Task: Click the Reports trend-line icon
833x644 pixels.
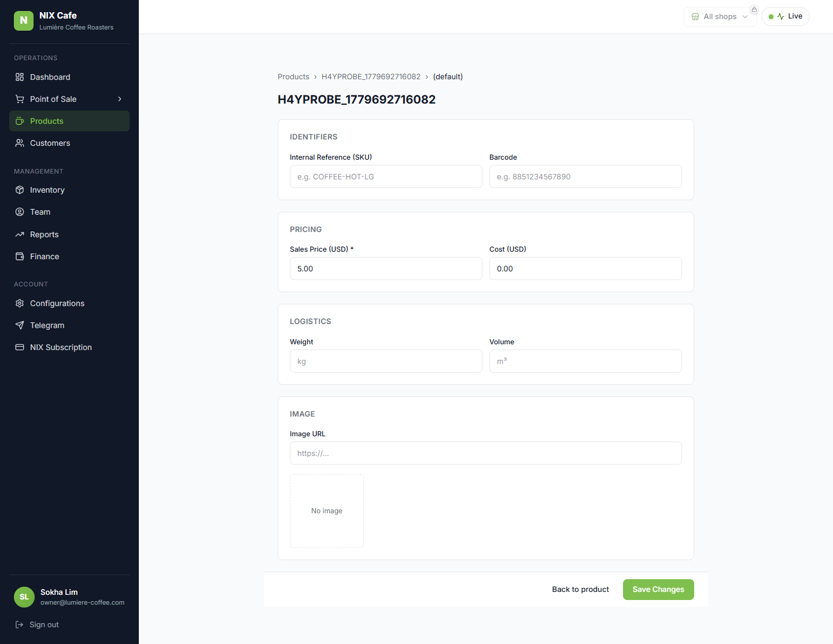Action: click(20, 234)
